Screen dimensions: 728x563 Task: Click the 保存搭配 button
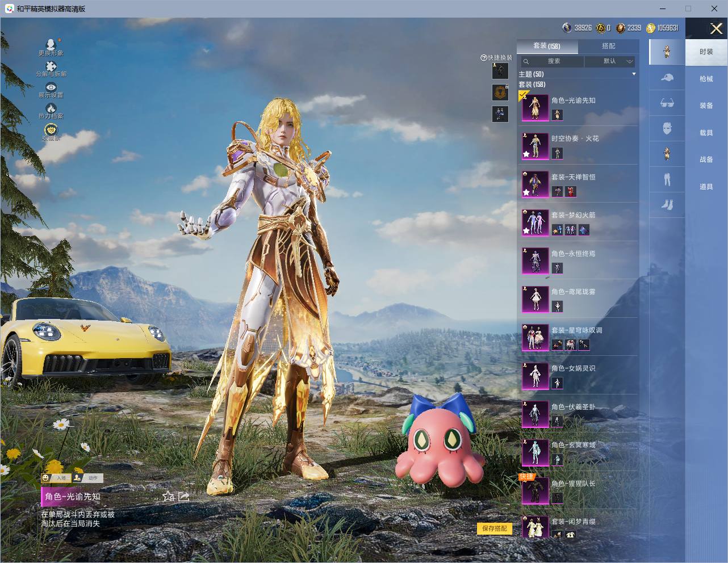tap(495, 528)
